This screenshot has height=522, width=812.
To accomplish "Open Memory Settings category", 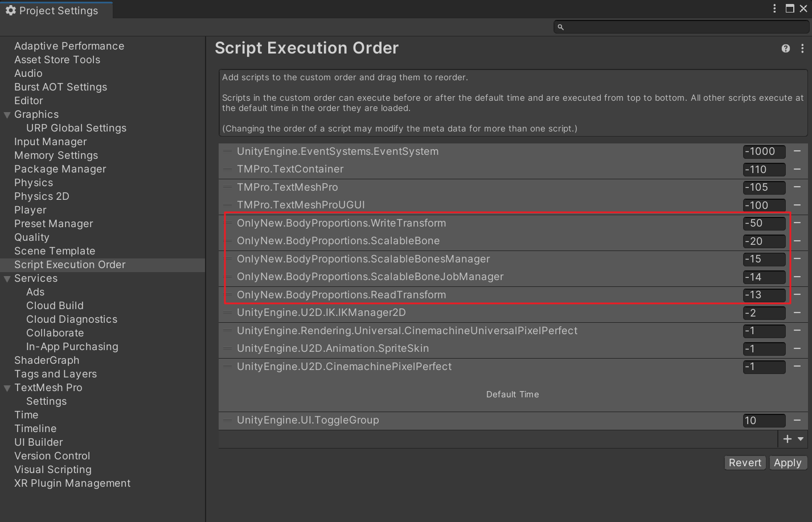I will click(x=56, y=155).
